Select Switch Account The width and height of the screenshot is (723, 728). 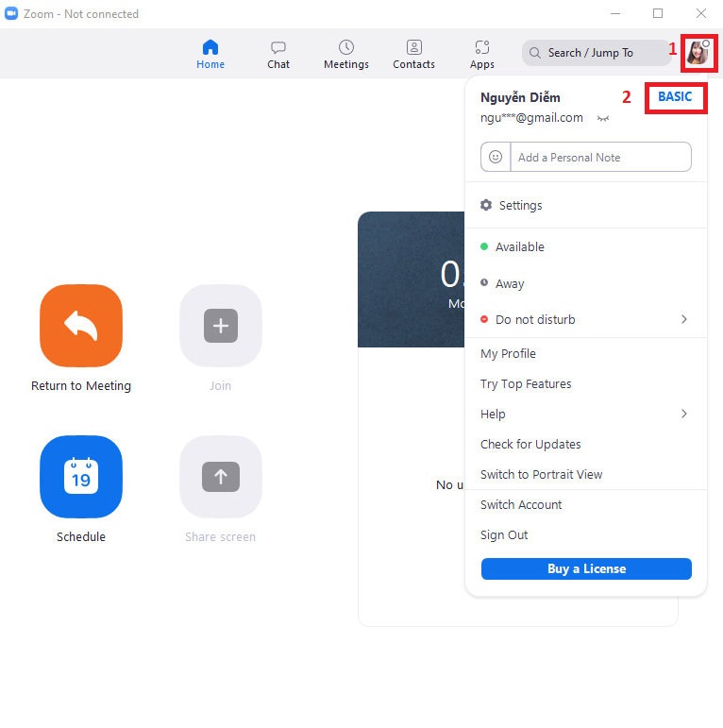tap(585, 504)
